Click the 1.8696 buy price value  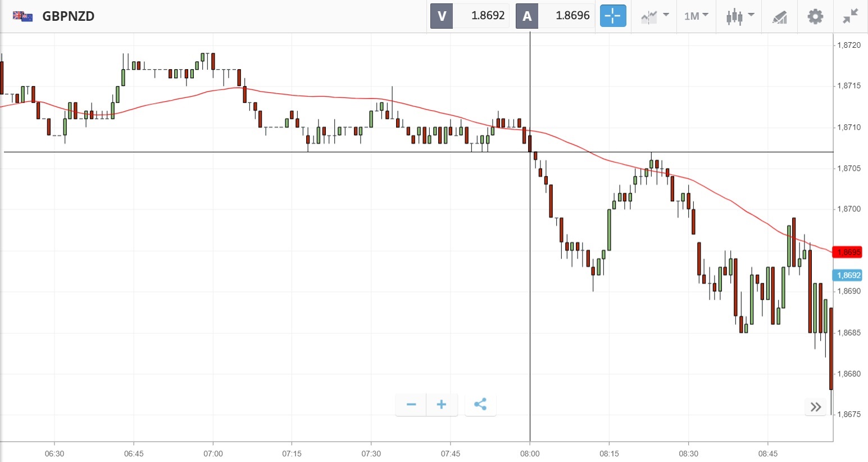pos(572,16)
